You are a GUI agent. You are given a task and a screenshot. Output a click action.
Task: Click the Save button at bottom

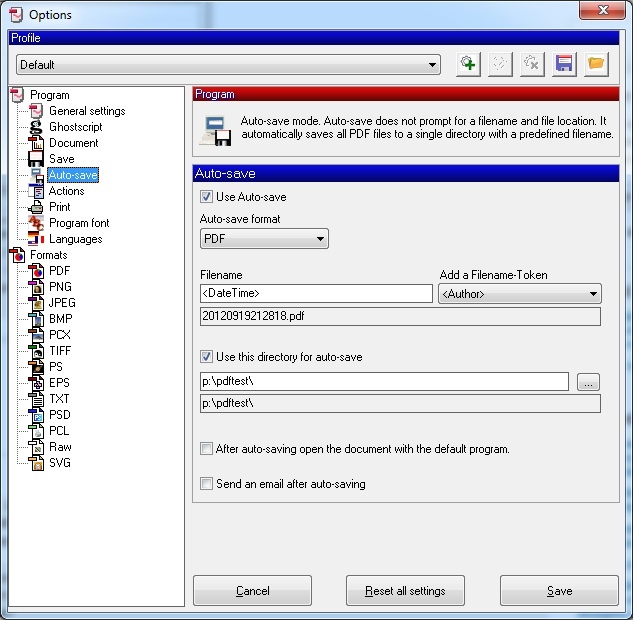pyautogui.click(x=559, y=591)
